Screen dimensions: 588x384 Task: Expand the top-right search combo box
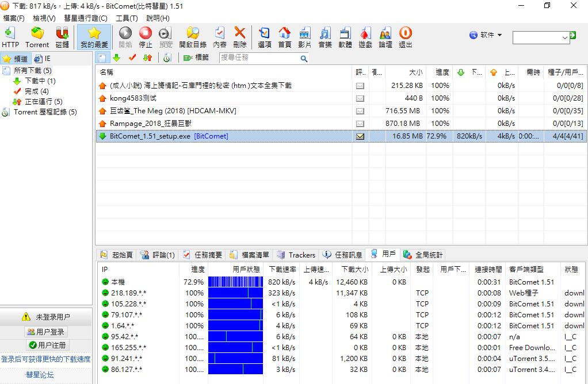coord(565,37)
